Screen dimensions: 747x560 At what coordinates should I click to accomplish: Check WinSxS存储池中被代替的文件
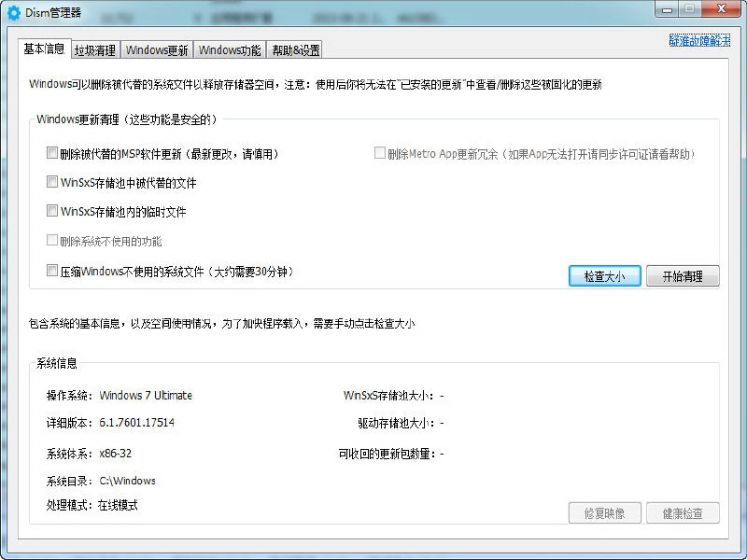point(52,181)
